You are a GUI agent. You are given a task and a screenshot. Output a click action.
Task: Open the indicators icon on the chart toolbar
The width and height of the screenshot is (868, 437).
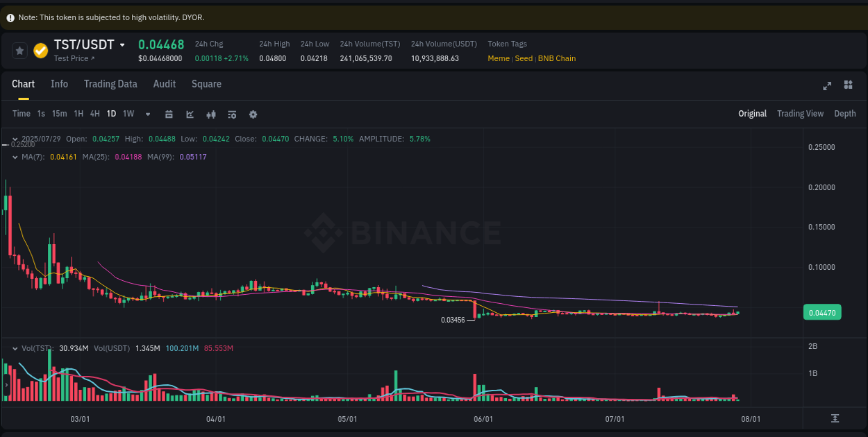(x=211, y=114)
